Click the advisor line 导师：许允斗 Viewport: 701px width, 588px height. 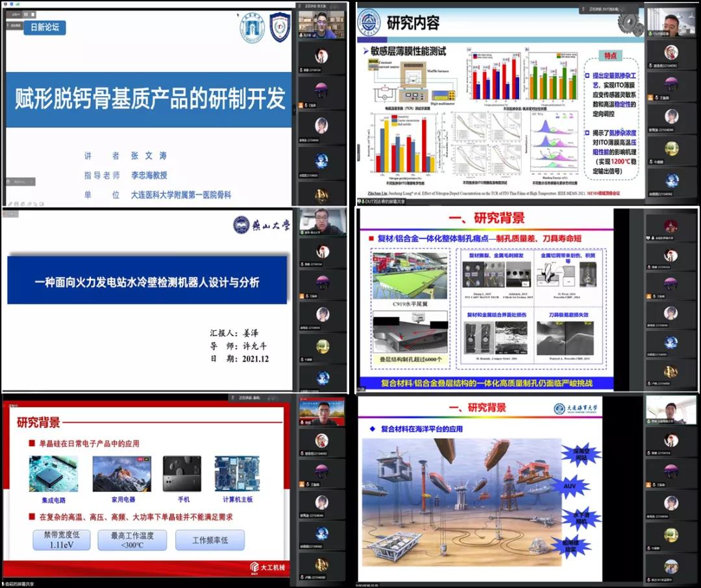coord(239,346)
